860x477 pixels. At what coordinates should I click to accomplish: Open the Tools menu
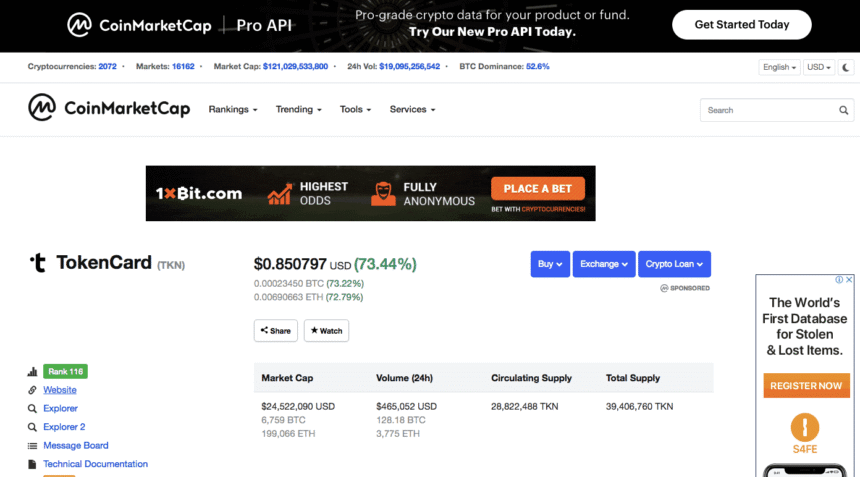(x=355, y=110)
